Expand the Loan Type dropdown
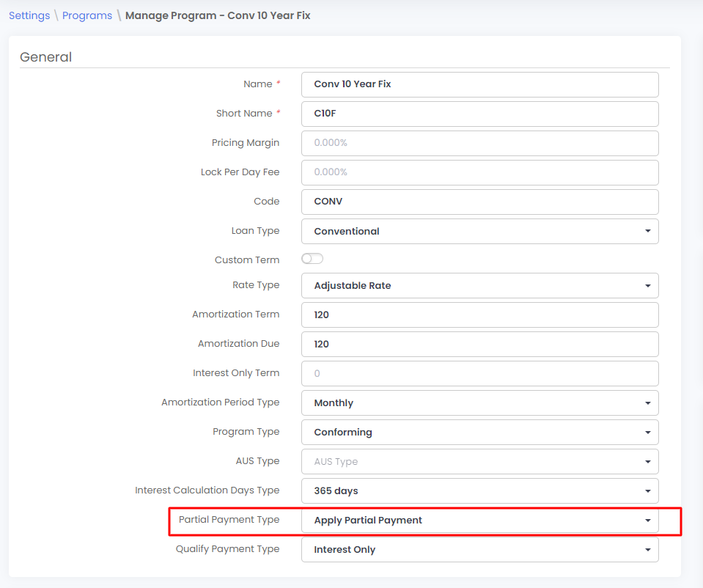The height and width of the screenshot is (588, 703). click(479, 231)
